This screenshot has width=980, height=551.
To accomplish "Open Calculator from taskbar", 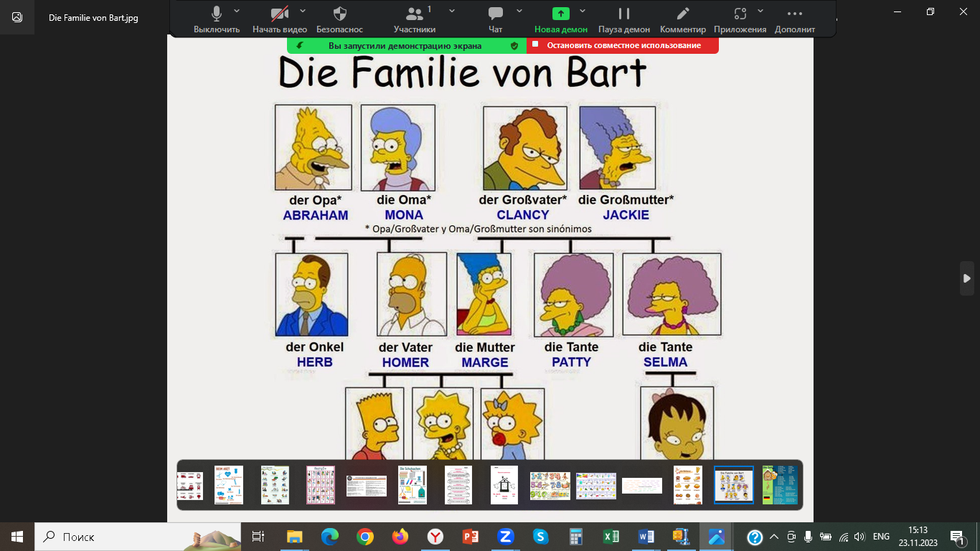I will [575, 536].
